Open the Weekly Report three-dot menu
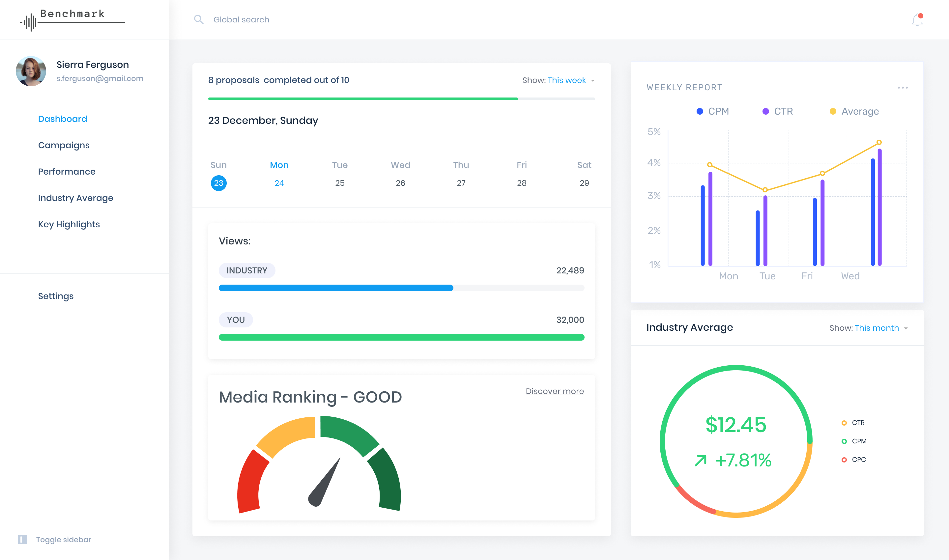 903,88
